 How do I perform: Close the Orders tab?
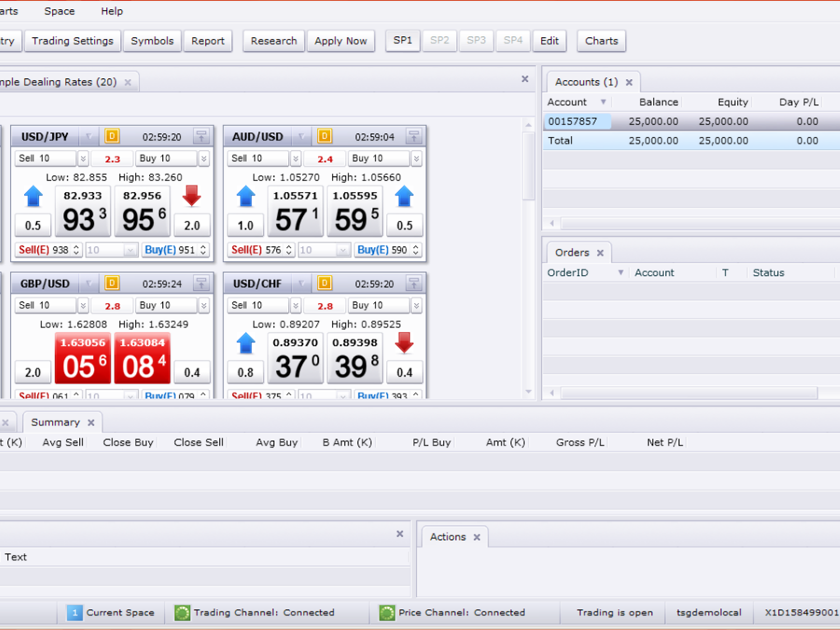click(x=600, y=253)
